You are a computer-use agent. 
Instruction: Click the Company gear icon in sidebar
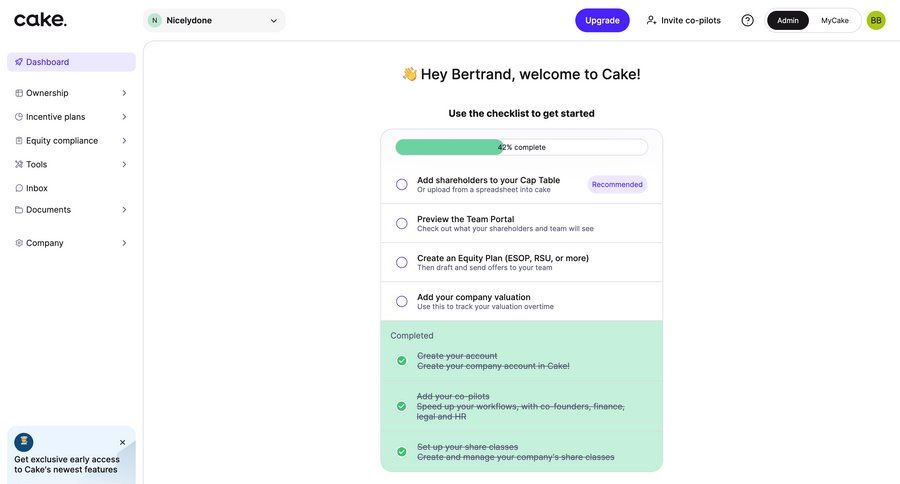[x=19, y=243]
